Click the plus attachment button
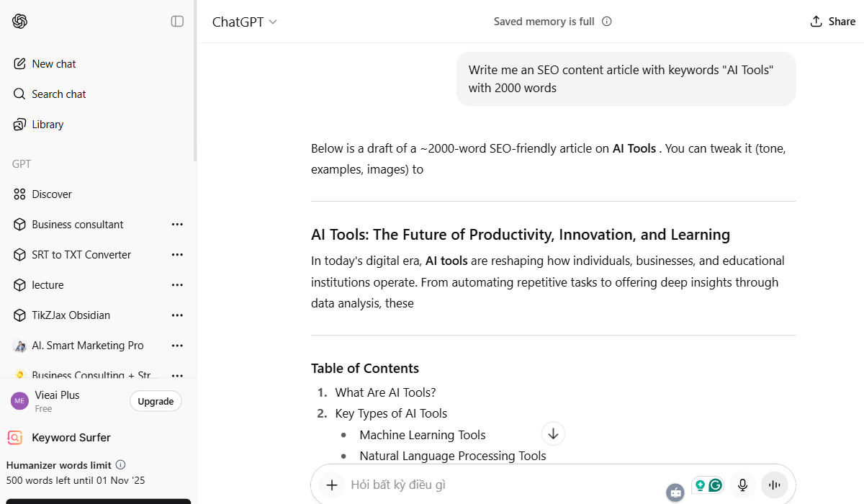Viewport: 864px width, 504px height. (332, 485)
